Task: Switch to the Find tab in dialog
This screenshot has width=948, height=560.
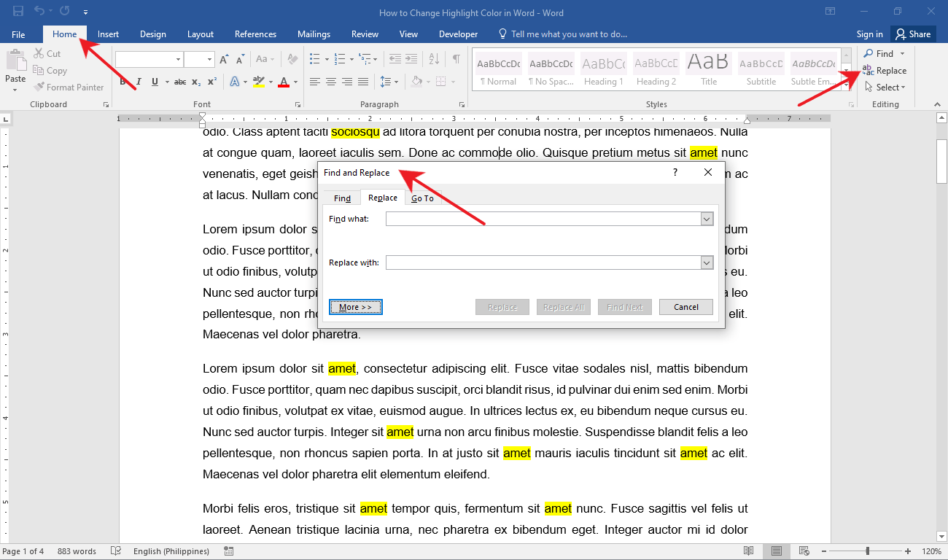Action: point(342,198)
